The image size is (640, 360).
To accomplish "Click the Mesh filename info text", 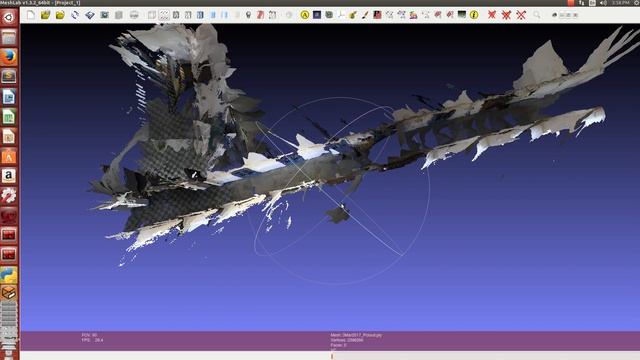I will pyautogui.click(x=356, y=335).
